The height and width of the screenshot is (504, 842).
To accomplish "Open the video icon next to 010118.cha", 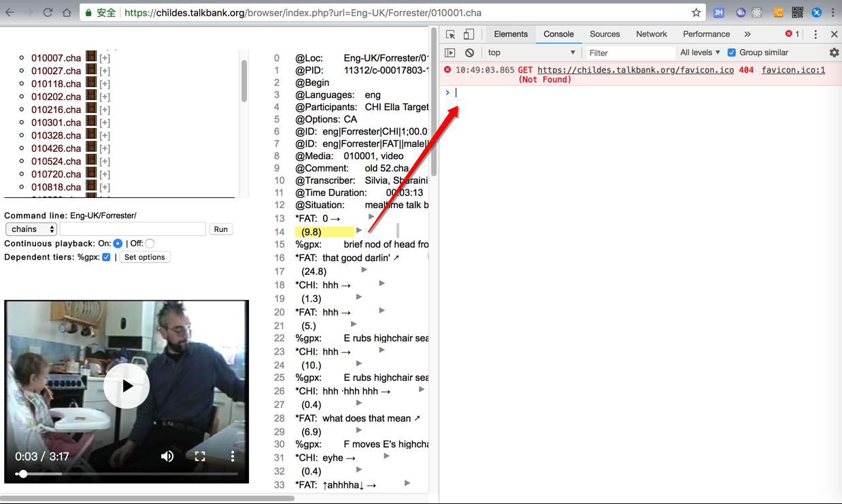I will [91, 83].
